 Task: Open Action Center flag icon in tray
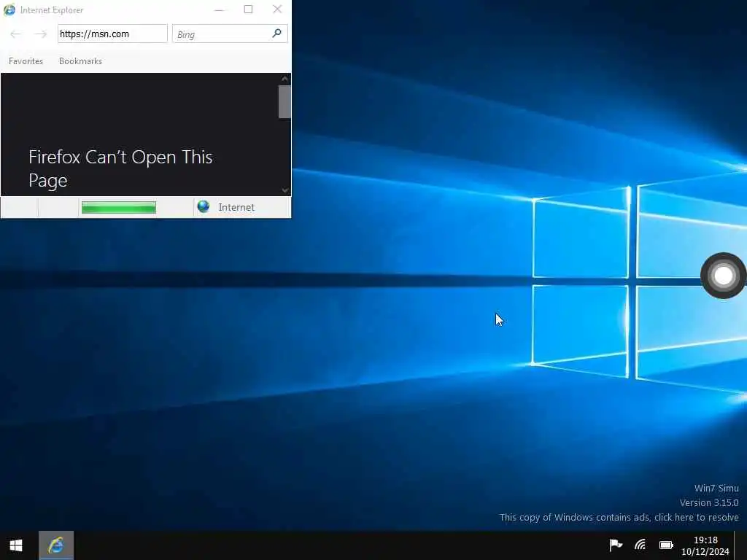point(616,544)
